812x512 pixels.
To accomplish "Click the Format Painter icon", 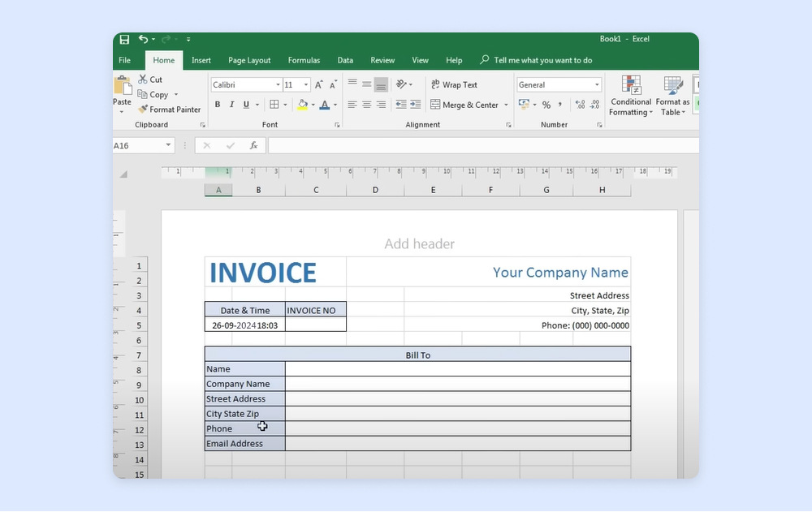I will pyautogui.click(x=170, y=110).
